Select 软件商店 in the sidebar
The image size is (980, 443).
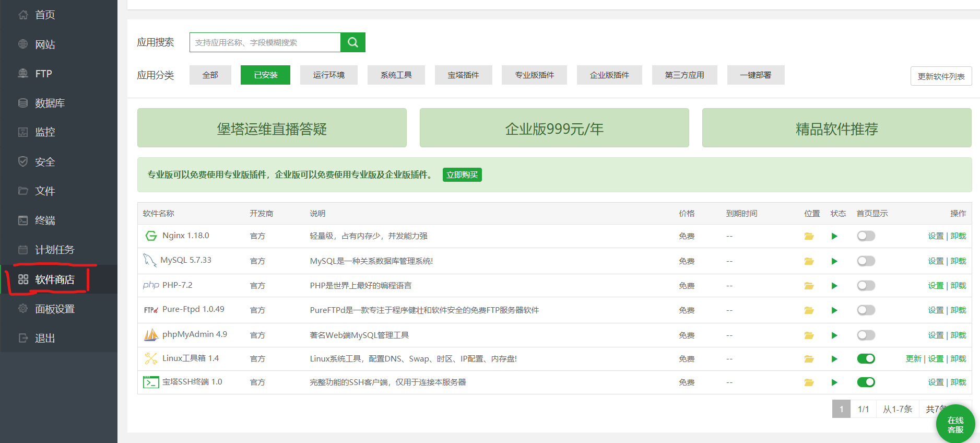coord(58,279)
